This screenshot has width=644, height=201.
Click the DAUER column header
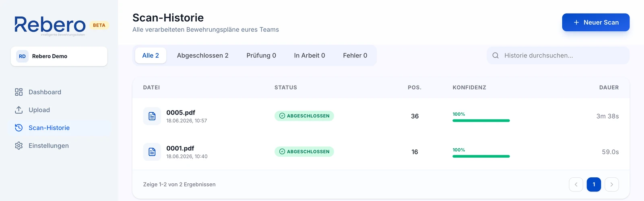(609, 87)
